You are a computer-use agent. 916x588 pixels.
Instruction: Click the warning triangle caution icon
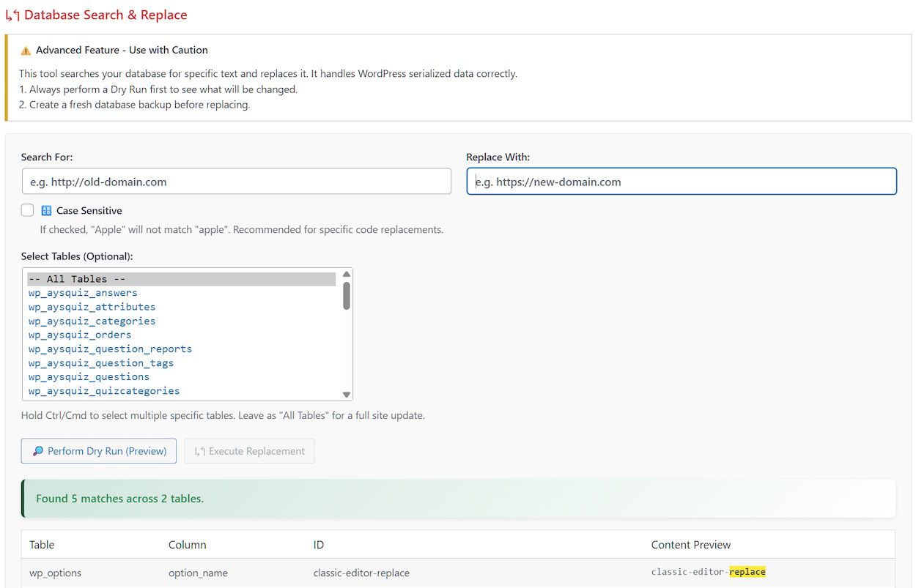click(26, 51)
